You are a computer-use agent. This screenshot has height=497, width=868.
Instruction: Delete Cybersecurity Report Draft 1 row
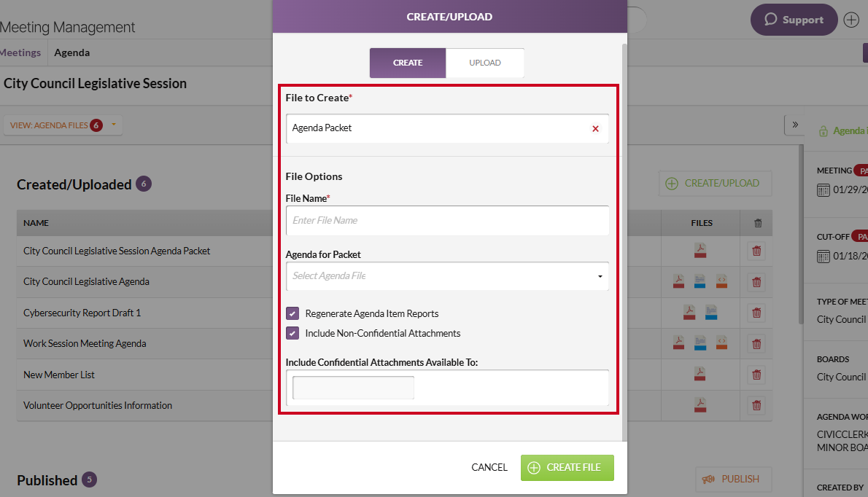pos(756,313)
